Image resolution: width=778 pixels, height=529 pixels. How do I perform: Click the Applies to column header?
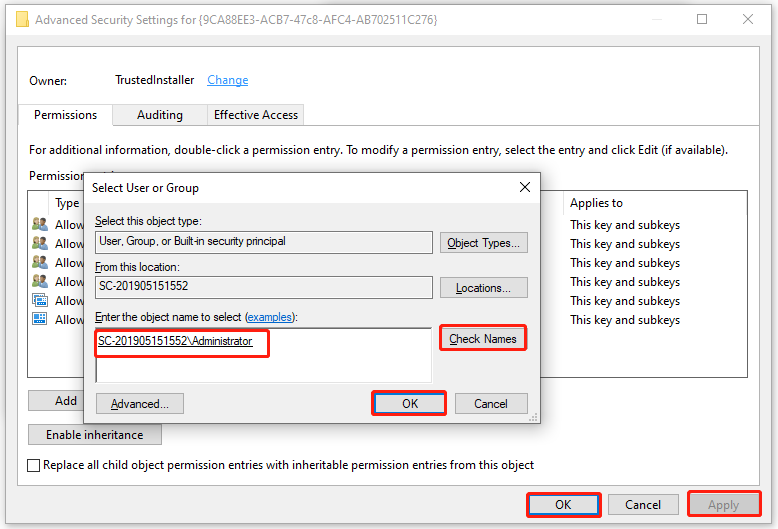coord(596,203)
